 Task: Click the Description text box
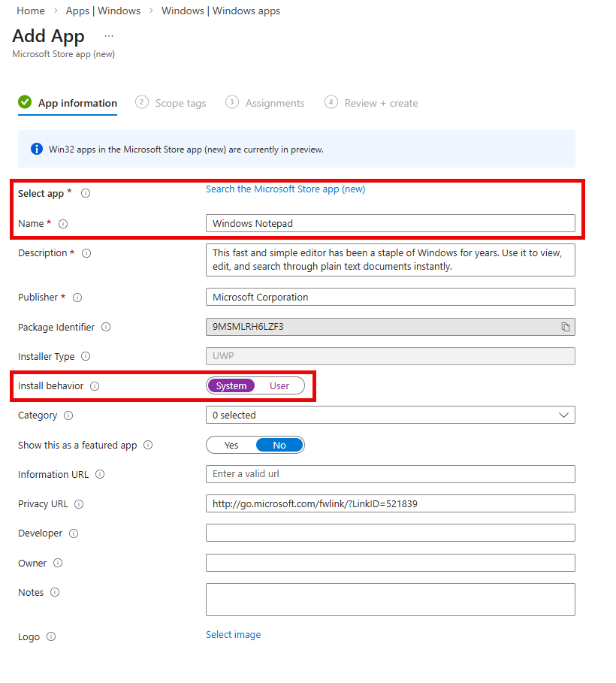(x=391, y=260)
